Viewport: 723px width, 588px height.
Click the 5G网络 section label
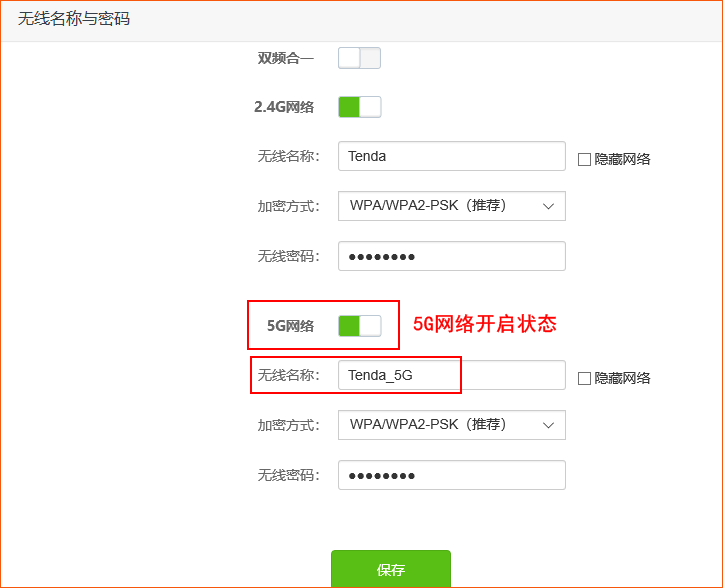pos(290,326)
